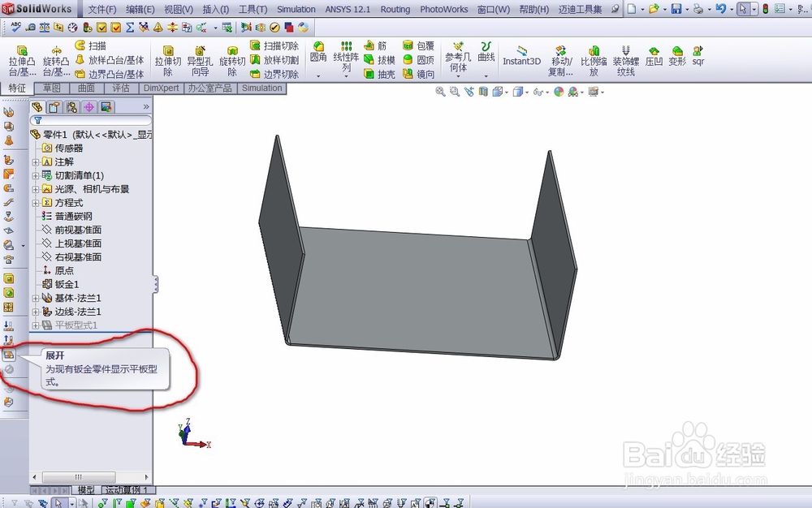Screen dimensions: 812x508
Task: Select the Wrap (包覆) tool
Action: click(418, 45)
